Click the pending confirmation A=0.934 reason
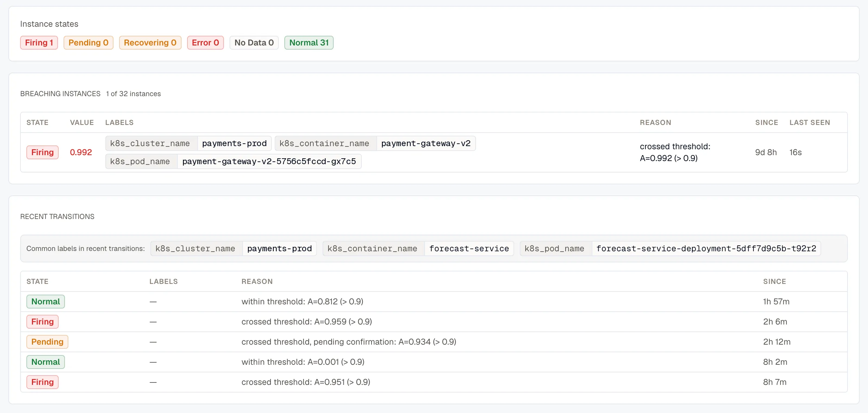 [349, 342]
